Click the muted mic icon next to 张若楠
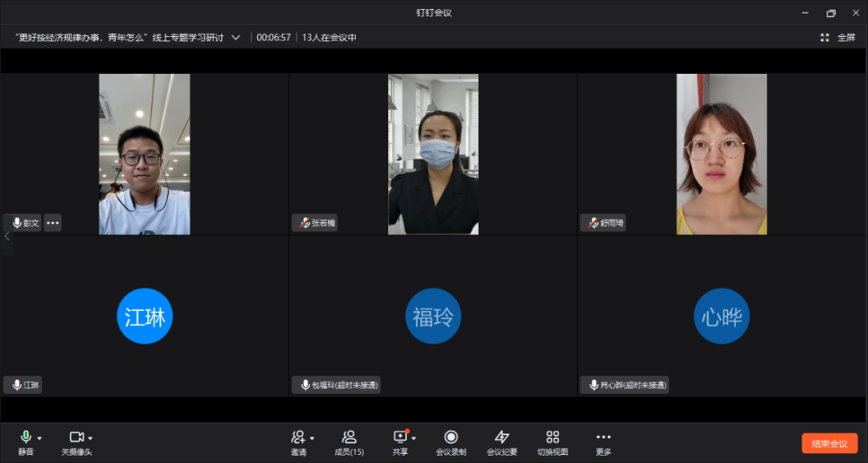Image resolution: width=868 pixels, height=463 pixels. [x=305, y=223]
